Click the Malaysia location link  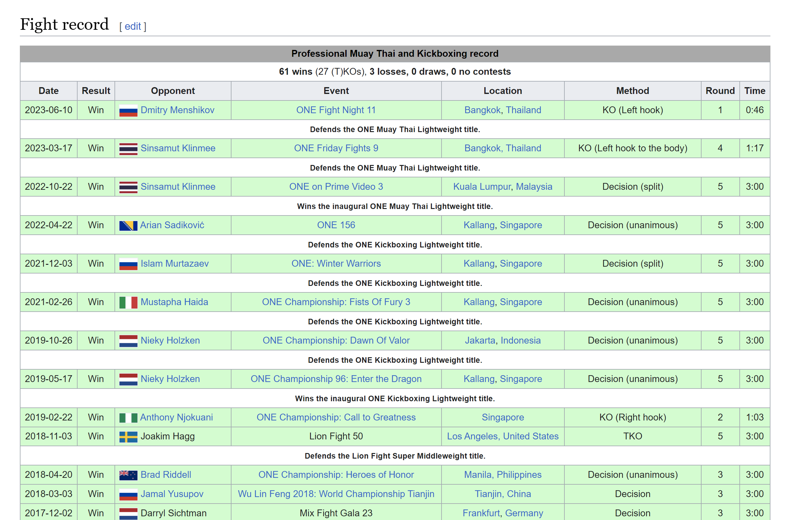click(x=534, y=187)
